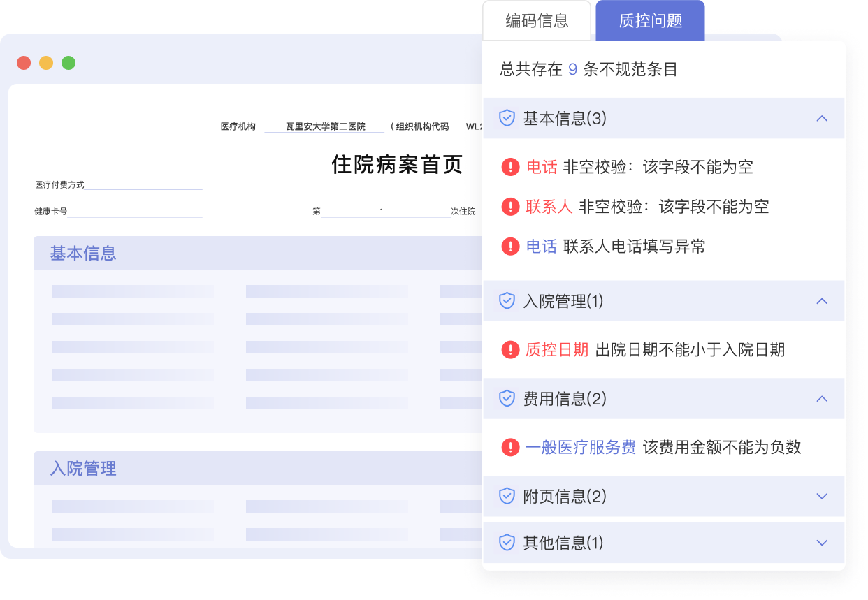Click the shield icon beside 基本信息(3)
The height and width of the screenshot is (600, 868).
coord(507,118)
